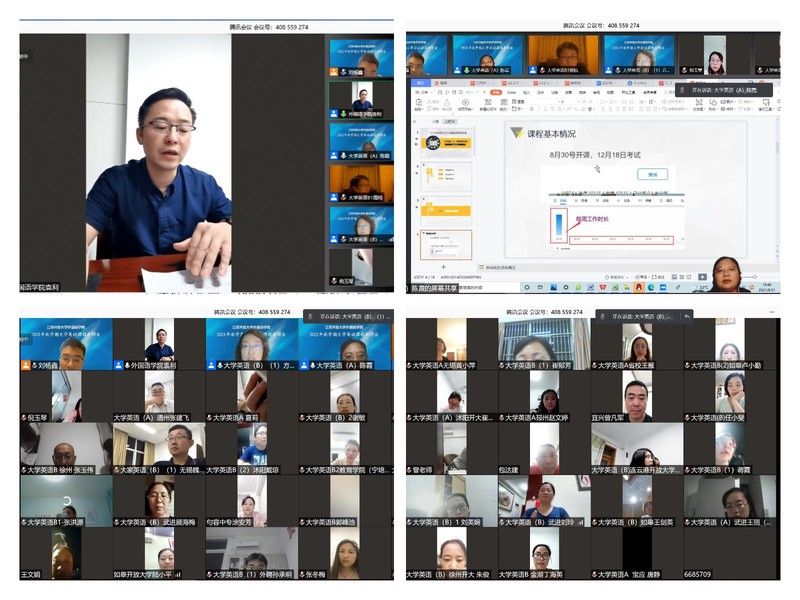
Task: Click the reply arrow beside bottom-right speaking banner
Action: pos(687,316)
